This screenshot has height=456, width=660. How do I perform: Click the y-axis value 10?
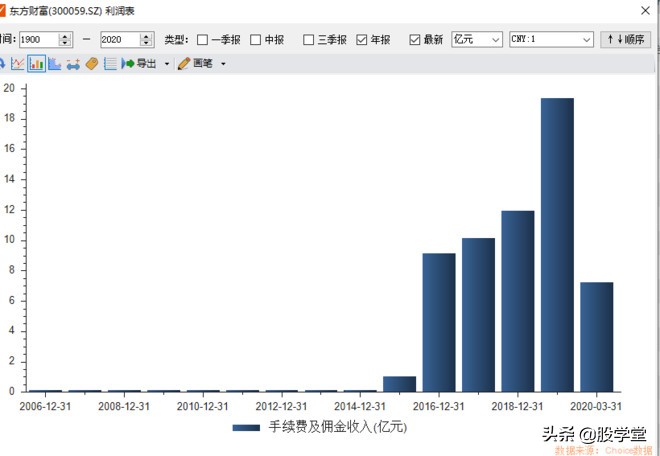click(x=10, y=240)
